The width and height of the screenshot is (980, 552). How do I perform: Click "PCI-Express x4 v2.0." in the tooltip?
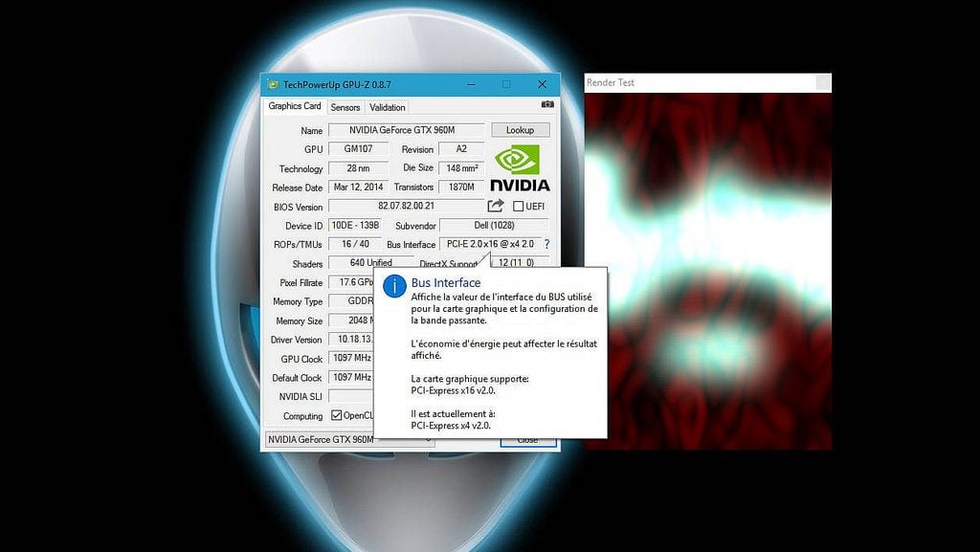tap(451, 425)
